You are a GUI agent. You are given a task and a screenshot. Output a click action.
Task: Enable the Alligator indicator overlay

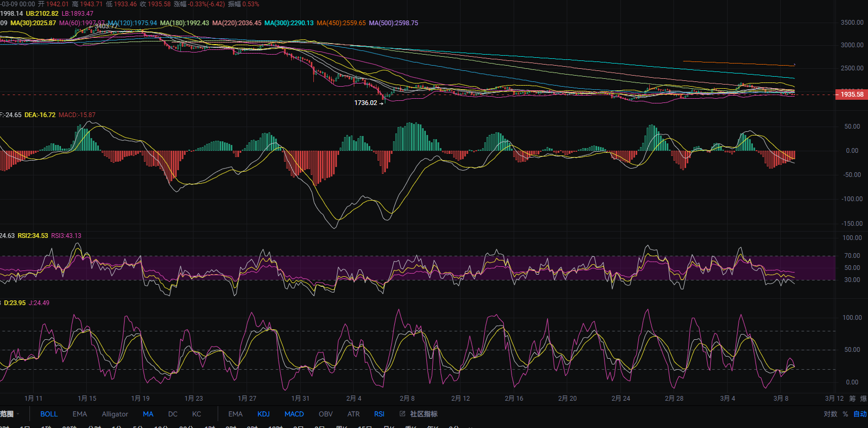coord(115,414)
